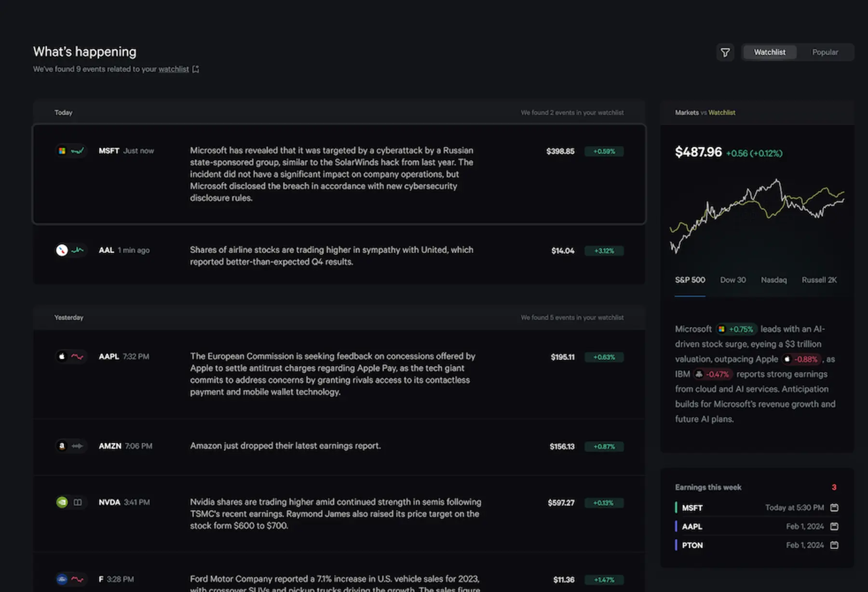Screen dimensions: 868x592
Task: Click the $156.13 price for AMZN
Action: point(562,447)
